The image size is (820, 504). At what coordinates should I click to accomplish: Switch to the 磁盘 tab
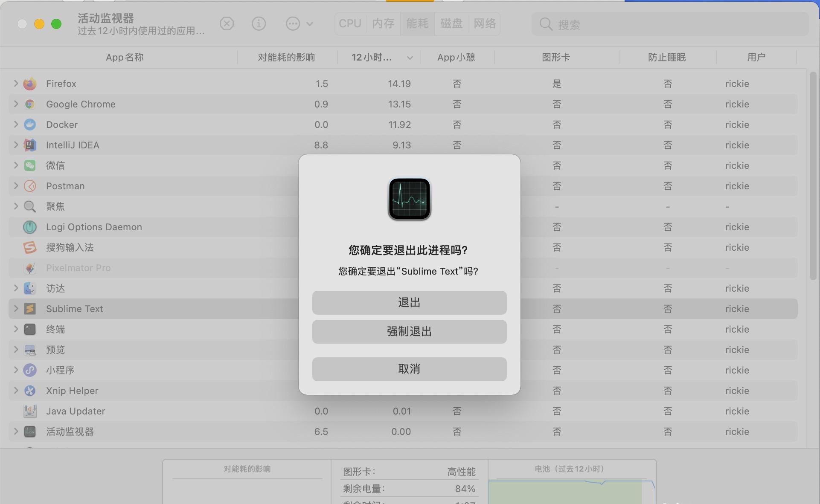(x=451, y=23)
